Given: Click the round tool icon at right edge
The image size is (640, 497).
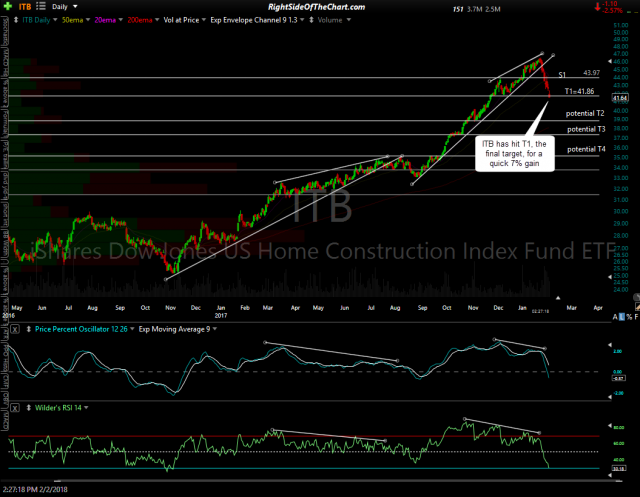Looking at the screenshot, I should click(636, 297).
